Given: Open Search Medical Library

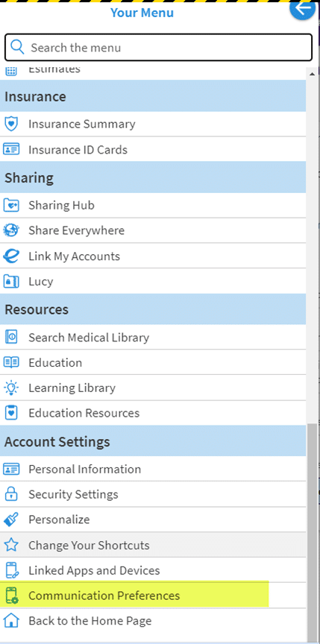Looking at the screenshot, I should click(153, 337).
